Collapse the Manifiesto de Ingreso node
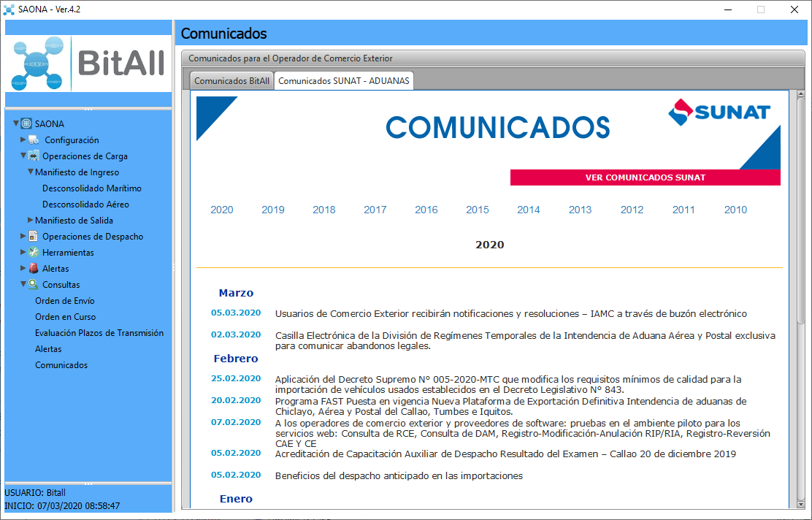 pyautogui.click(x=30, y=172)
